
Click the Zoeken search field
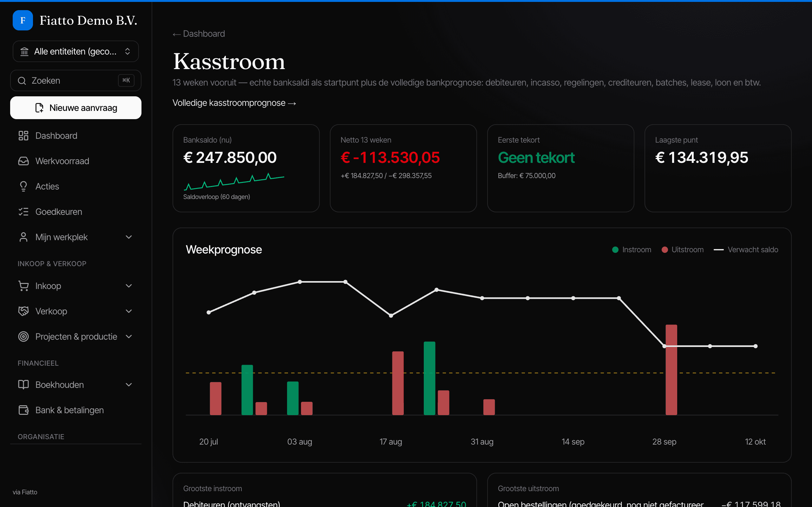coord(76,80)
